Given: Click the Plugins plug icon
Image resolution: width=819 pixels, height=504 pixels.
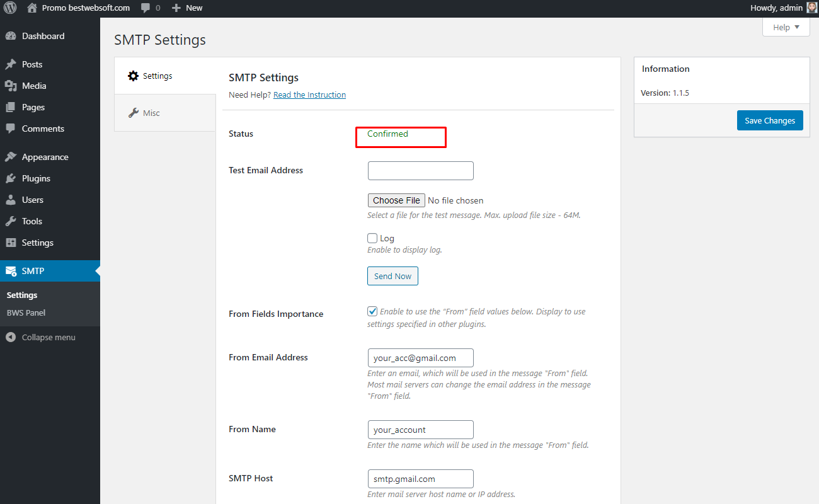Looking at the screenshot, I should [x=11, y=178].
